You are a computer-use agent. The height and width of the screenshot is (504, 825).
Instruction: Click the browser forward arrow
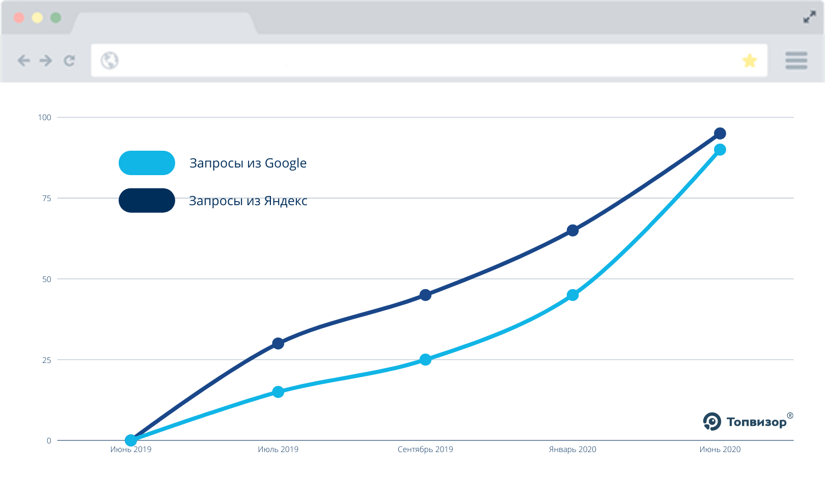coord(46,61)
